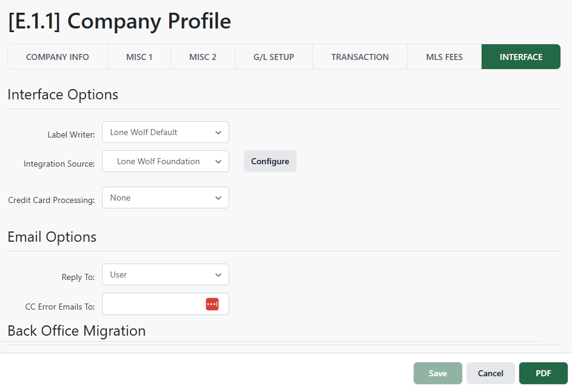
Task: Switch to the COMPANY INFO tab
Action: point(57,56)
